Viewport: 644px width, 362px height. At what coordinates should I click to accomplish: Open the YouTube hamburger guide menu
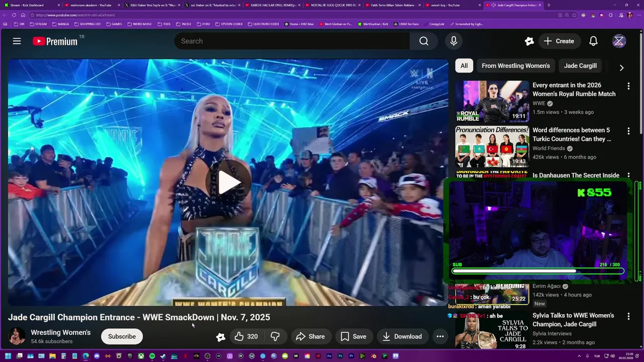(x=17, y=41)
